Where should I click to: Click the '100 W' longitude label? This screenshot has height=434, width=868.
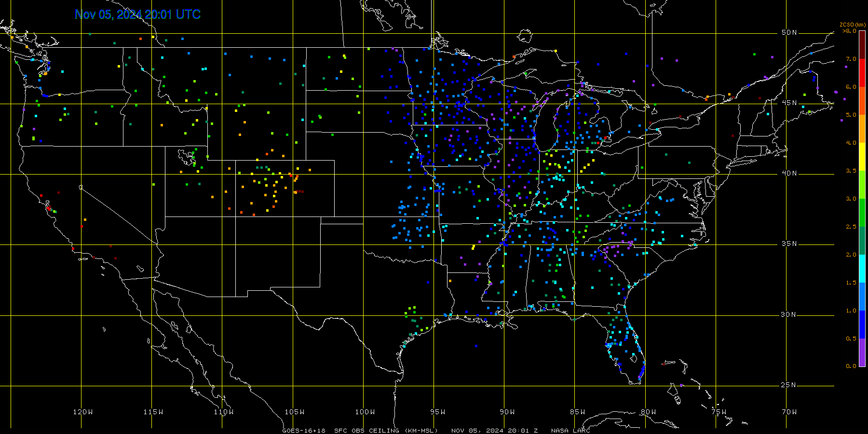(365, 412)
